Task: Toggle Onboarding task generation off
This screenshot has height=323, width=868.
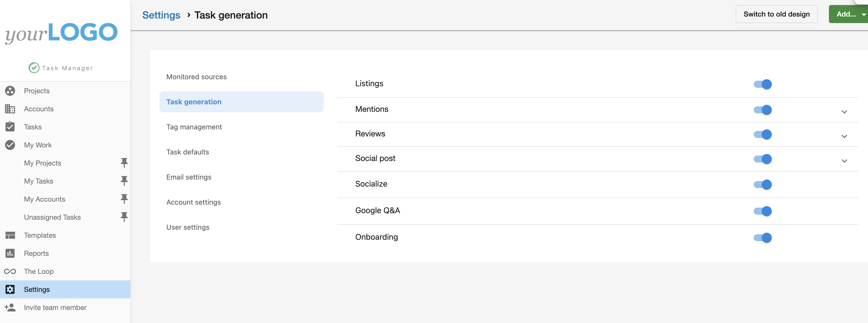Action: (763, 238)
